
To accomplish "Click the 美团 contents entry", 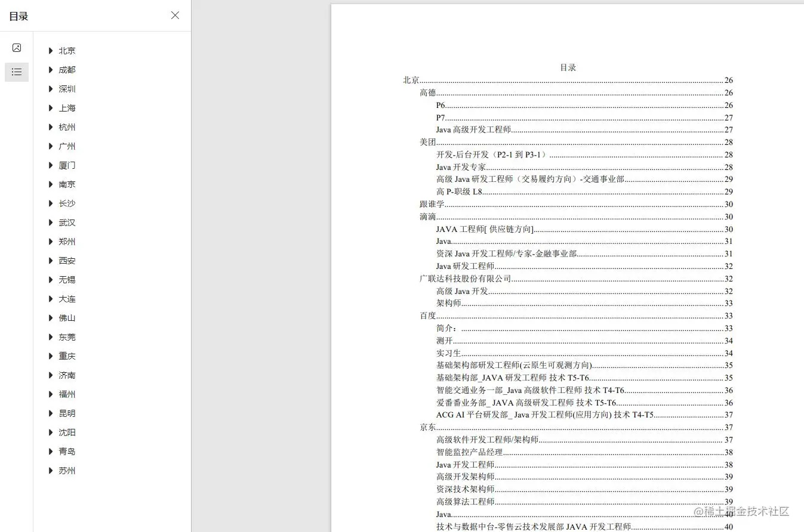I will [577, 142].
